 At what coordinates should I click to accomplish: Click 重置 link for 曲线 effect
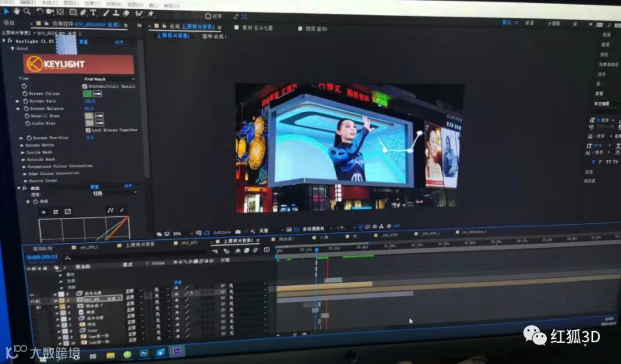[x=94, y=186]
